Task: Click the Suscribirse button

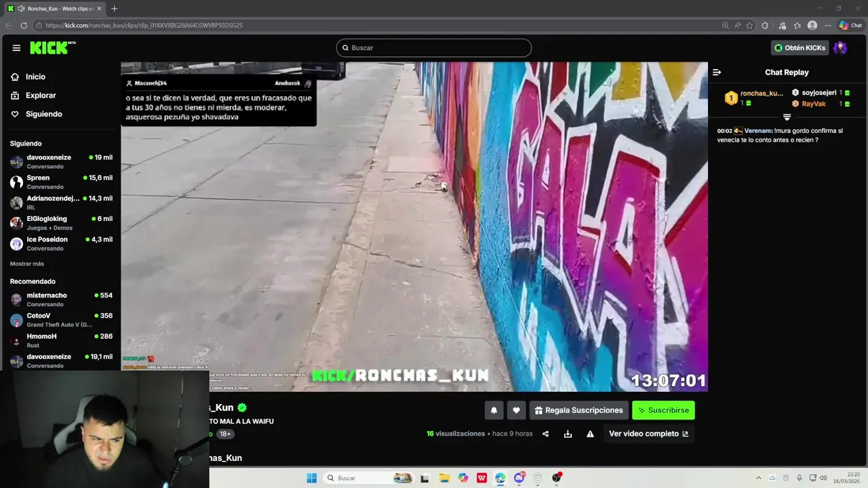Action: click(663, 410)
